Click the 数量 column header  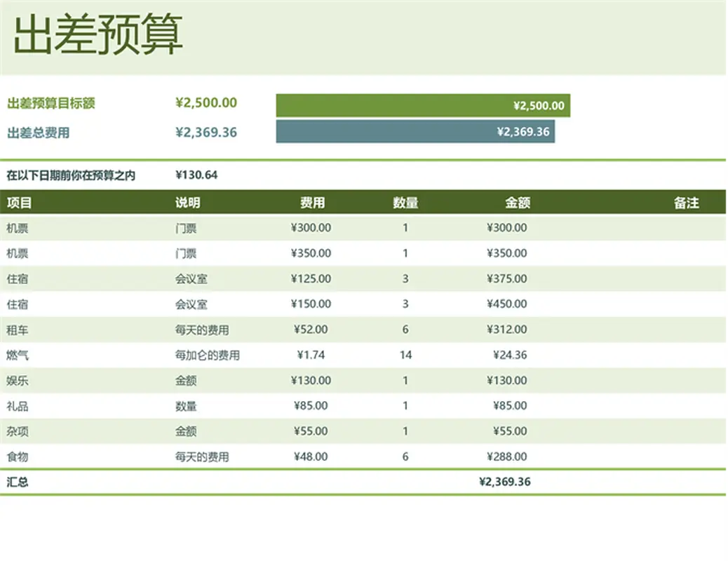click(405, 203)
